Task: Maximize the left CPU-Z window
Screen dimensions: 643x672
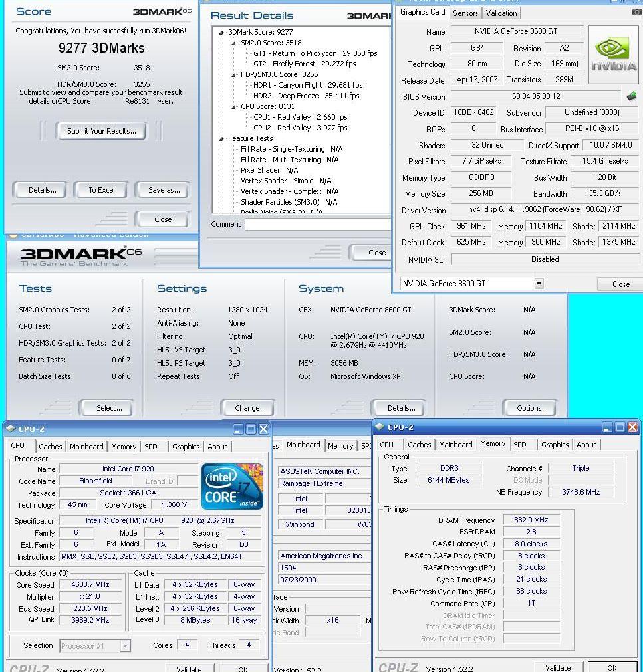Action: tap(251, 429)
